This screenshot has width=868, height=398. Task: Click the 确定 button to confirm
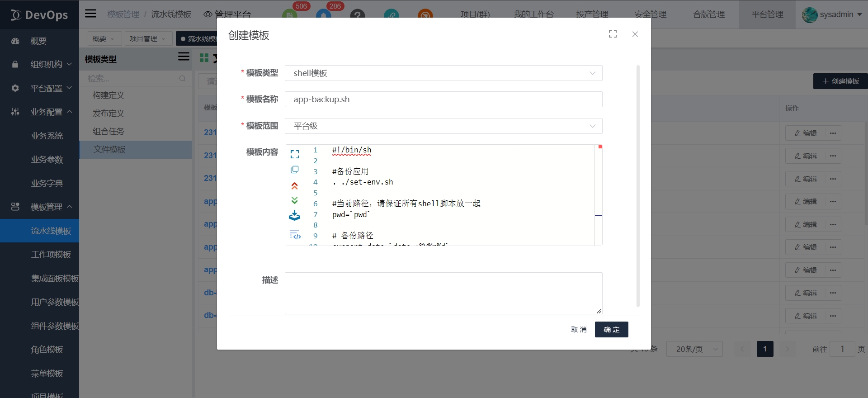611,330
